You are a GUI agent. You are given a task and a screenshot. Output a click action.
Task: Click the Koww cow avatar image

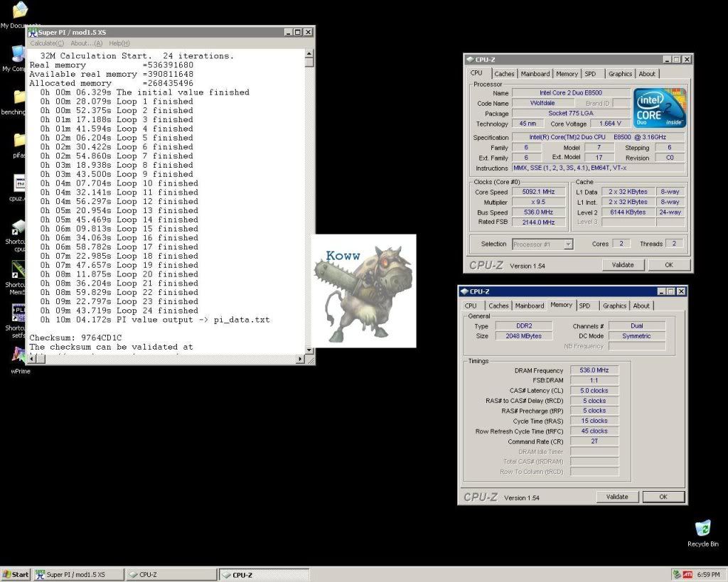[363, 291]
